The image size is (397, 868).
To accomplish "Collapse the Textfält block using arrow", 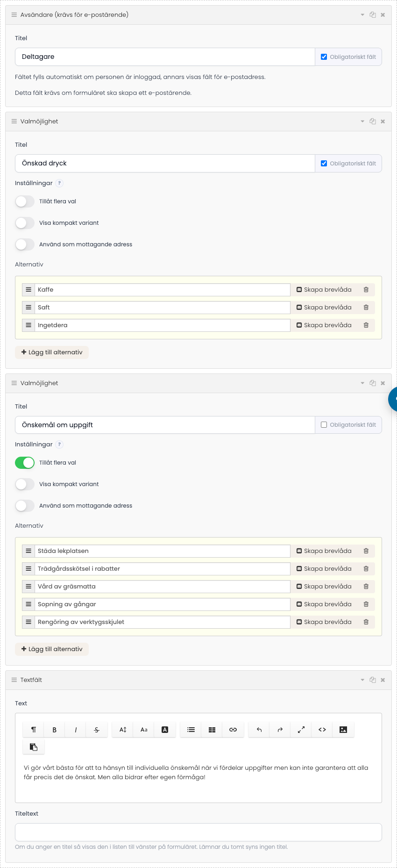I will (362, 680).
